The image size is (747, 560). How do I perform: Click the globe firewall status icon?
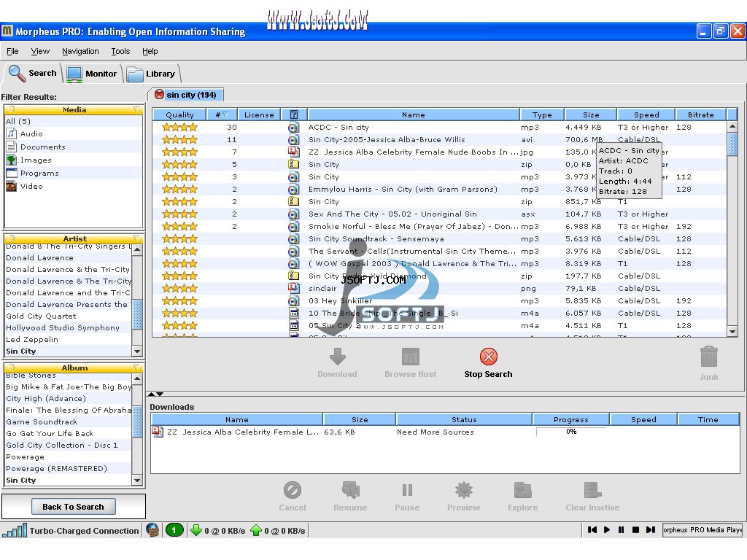[152, 530]
